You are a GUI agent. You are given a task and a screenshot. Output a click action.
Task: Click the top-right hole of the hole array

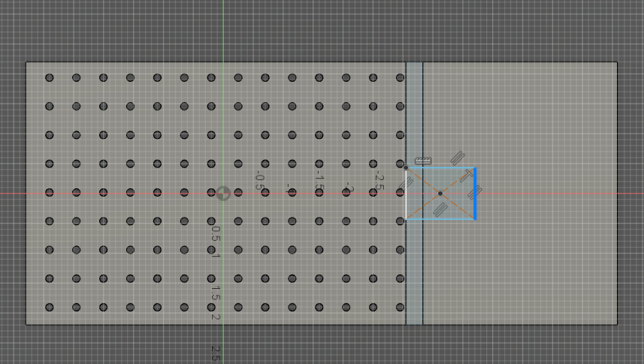(x=400, y=78)
